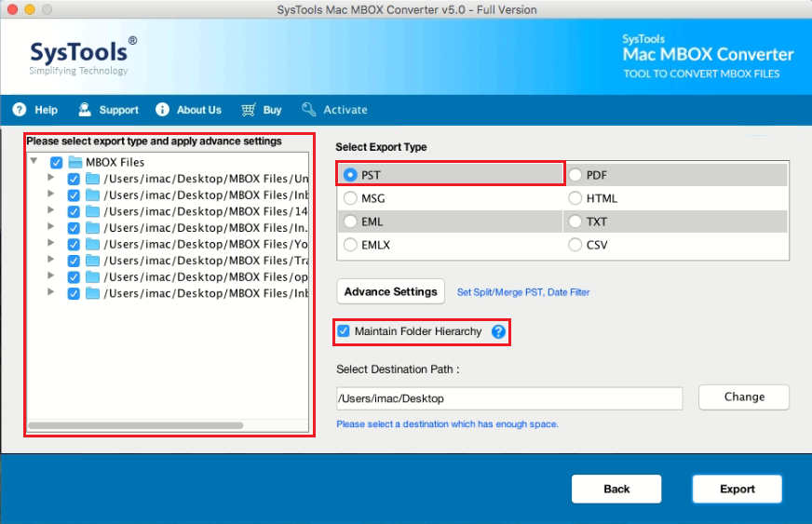
Task: Select tree row '/Users/imac/Desktop/MBOX Files/op'
Action: (206, 277)
